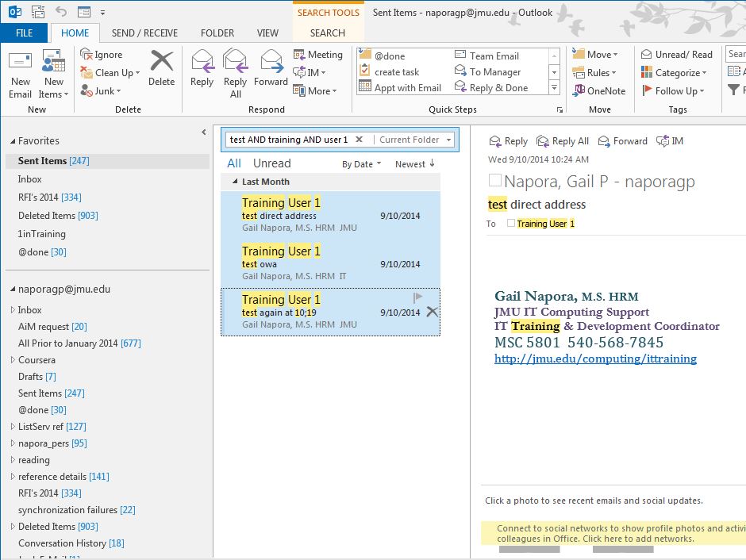The width and height of the screenshot is (746, 560).
Task: Click Reply in the reading pane
Action: (x=508, y=141)
